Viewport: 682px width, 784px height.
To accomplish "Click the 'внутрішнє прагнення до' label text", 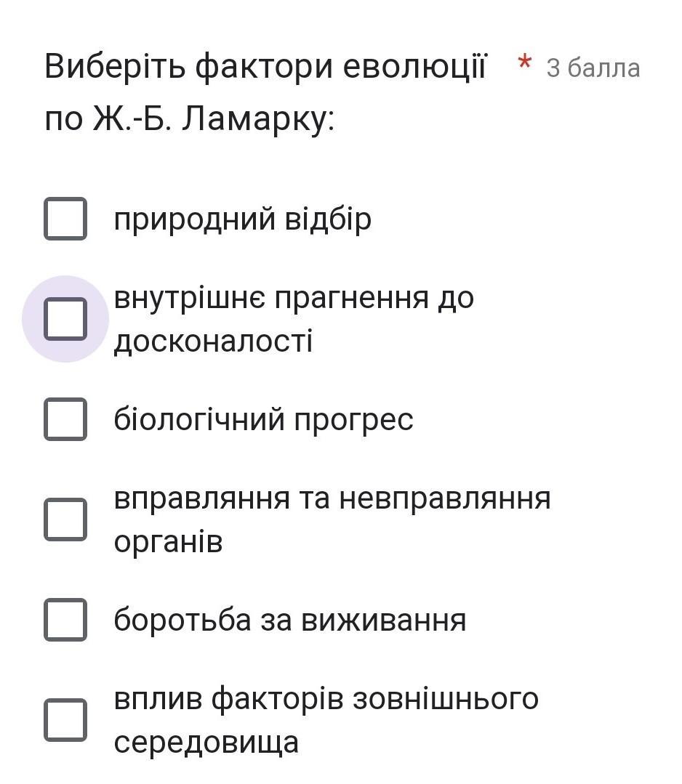I will (294, 299).
